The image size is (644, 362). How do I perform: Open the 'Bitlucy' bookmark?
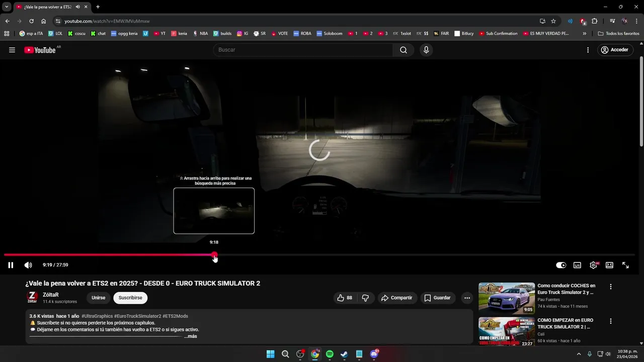(x=464, y=34)
